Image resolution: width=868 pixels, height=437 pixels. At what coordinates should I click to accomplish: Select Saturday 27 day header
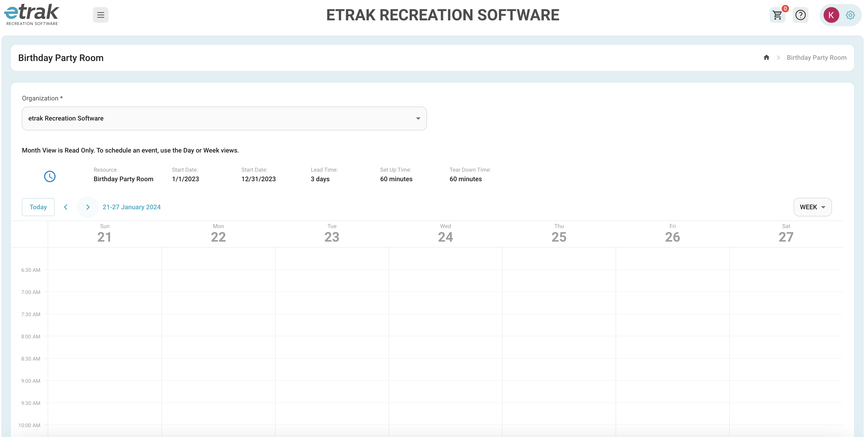click(x=786, y=234)
